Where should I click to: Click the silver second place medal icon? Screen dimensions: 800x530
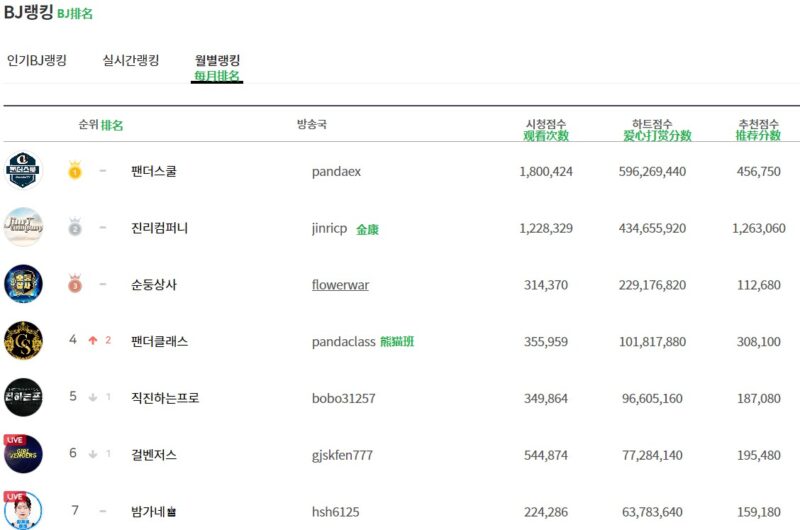pos(74,228)
